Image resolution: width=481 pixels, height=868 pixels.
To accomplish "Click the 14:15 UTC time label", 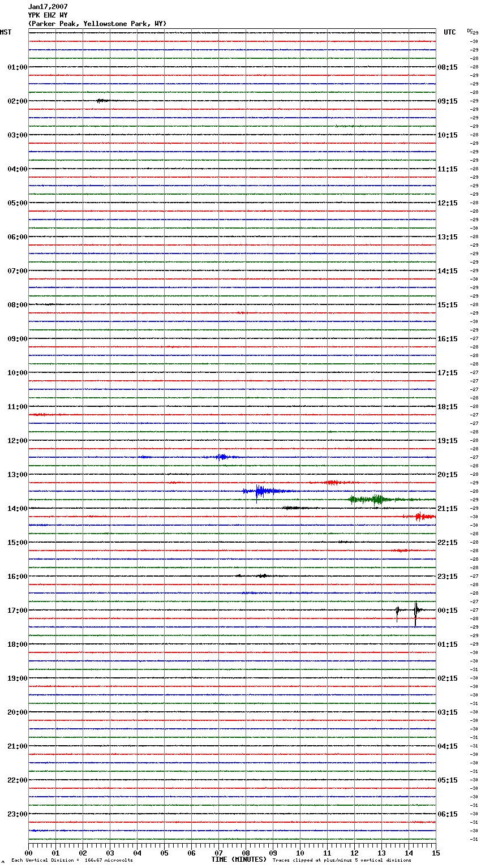I will (448, 271).
